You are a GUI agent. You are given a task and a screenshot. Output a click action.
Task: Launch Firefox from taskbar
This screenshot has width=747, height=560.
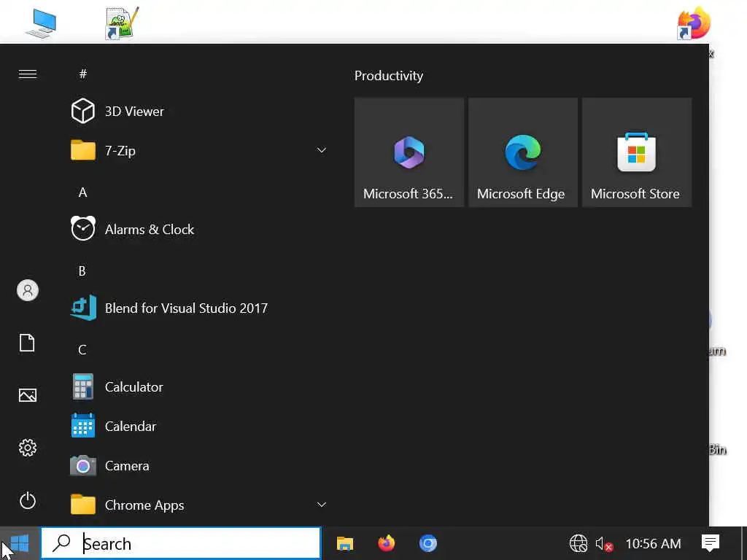pos(387,543)
